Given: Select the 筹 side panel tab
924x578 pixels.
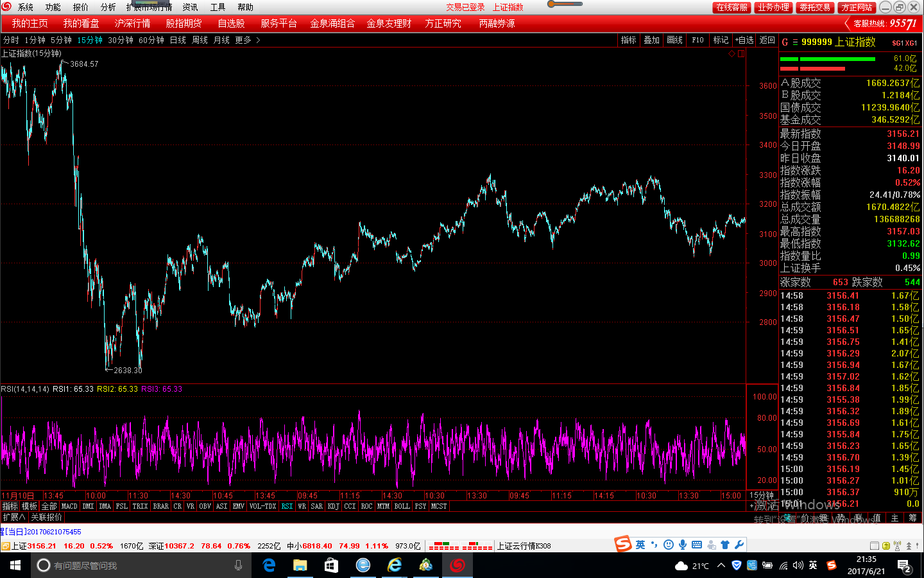Looking at the screenshot, I should [x=912, y=518].
